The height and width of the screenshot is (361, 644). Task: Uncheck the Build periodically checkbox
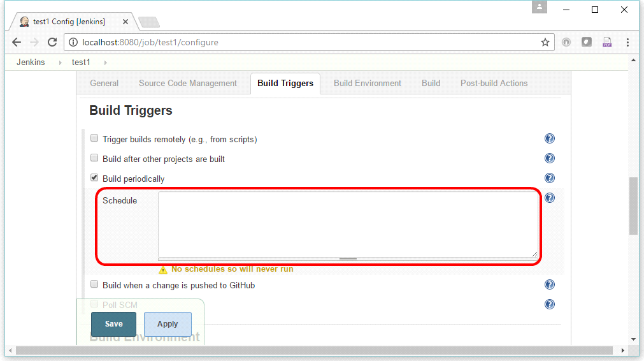(x=94, y=177)
